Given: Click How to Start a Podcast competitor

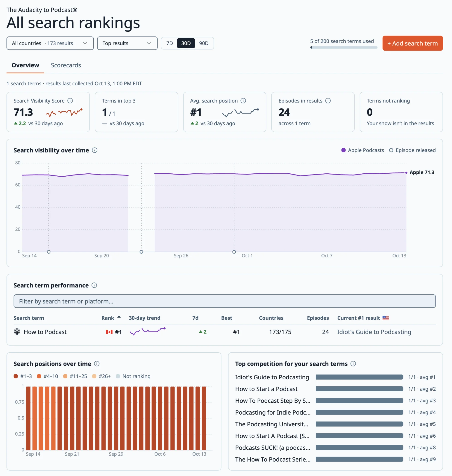Looking at the screenshot, I should click(266, 389).
